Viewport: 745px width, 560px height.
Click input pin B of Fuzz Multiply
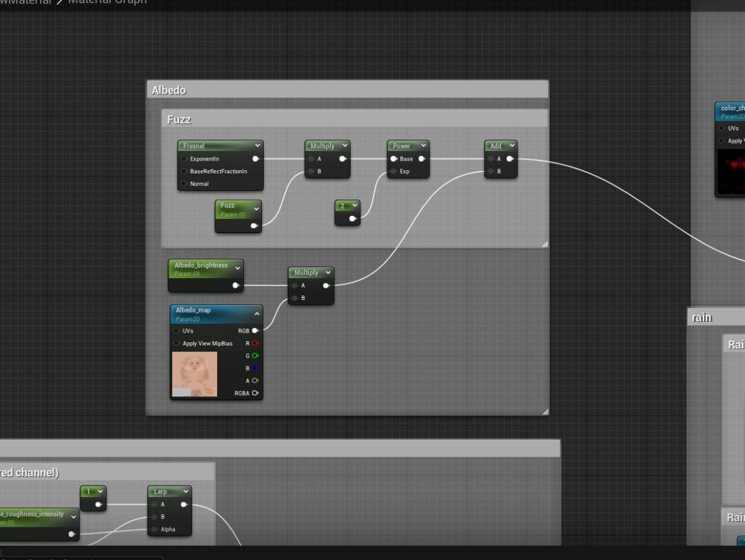point(311,171)
